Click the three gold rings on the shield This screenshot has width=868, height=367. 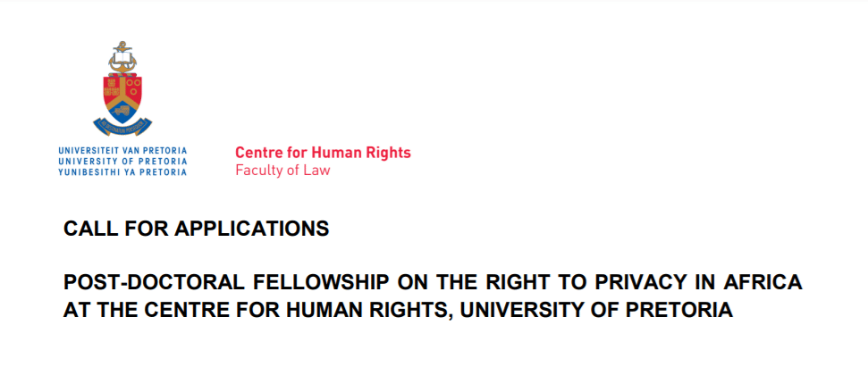[x=133, y=87]
